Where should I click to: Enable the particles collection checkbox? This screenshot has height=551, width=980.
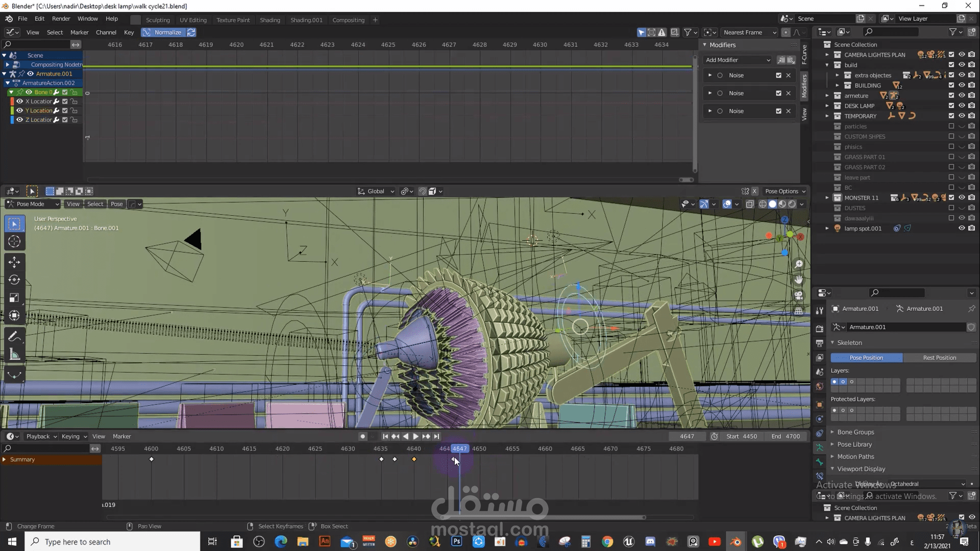(x=951, y=126)
